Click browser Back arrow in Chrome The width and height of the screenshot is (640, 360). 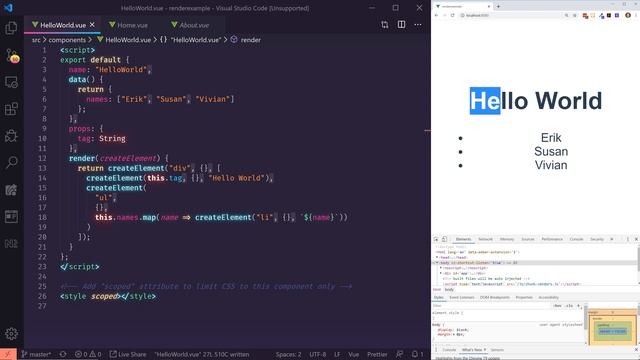[x=436, y=15]
